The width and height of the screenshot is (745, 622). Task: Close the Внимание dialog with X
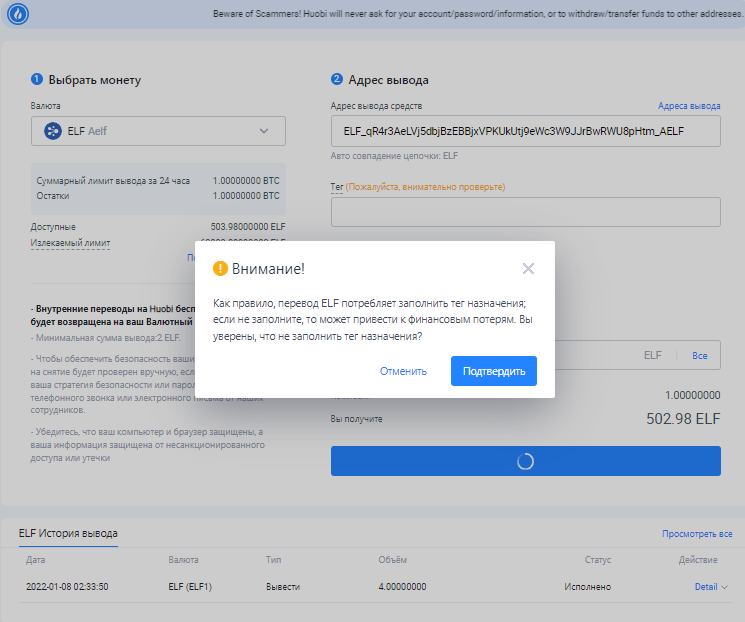click(x=528, y=268)
